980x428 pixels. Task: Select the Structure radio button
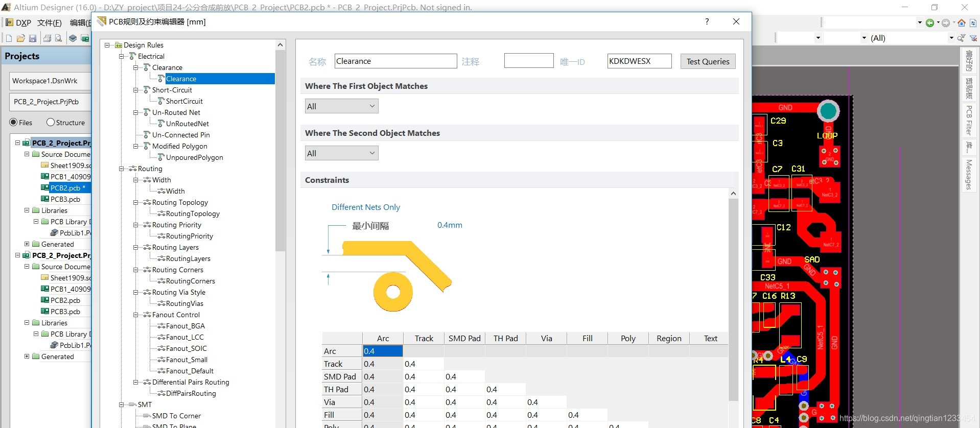point(51,123)
